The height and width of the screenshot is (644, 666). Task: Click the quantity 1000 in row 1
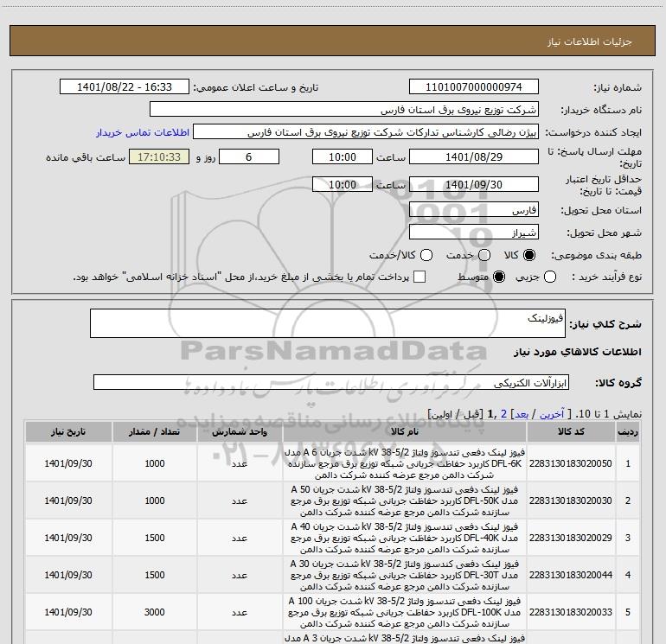154,463
